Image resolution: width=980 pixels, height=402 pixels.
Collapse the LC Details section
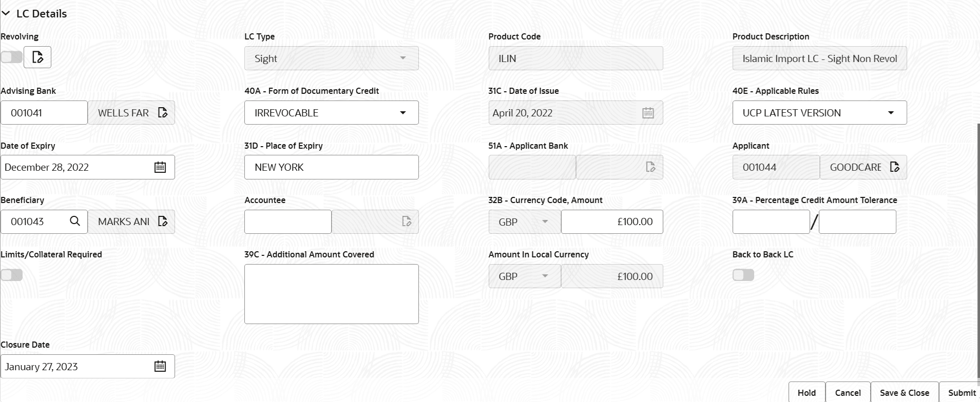6,13
